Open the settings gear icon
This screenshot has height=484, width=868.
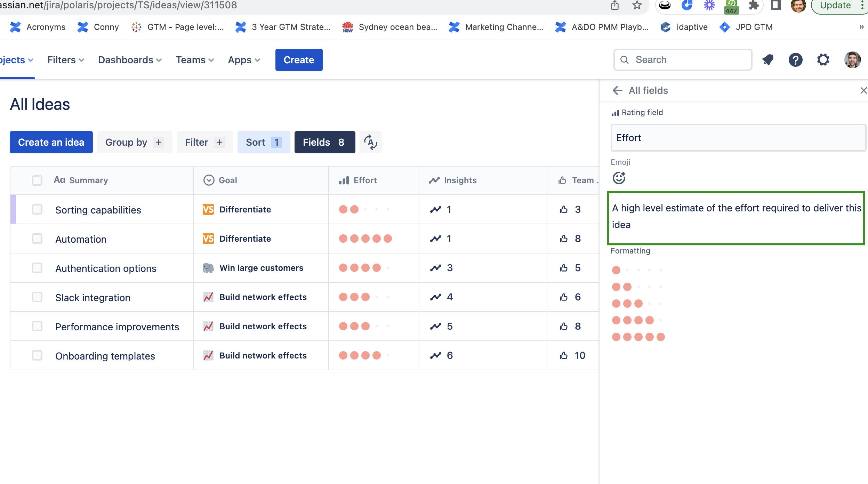tap(823, 60)
